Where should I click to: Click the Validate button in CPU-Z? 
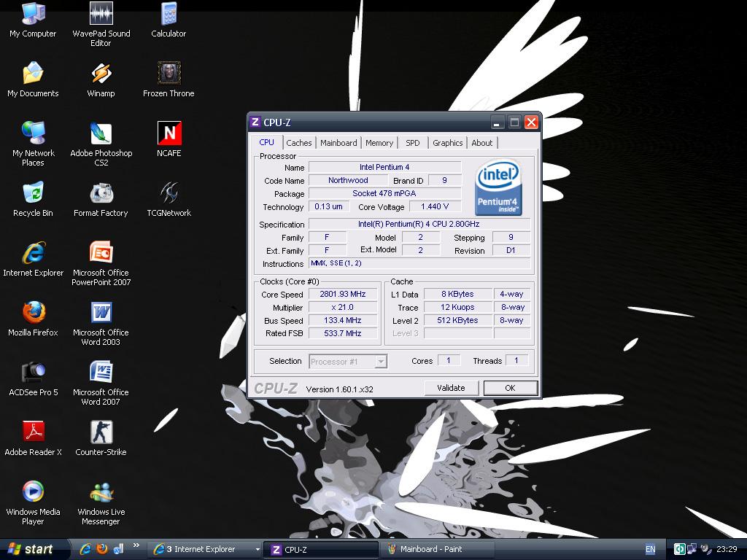(x=451, y=388)
